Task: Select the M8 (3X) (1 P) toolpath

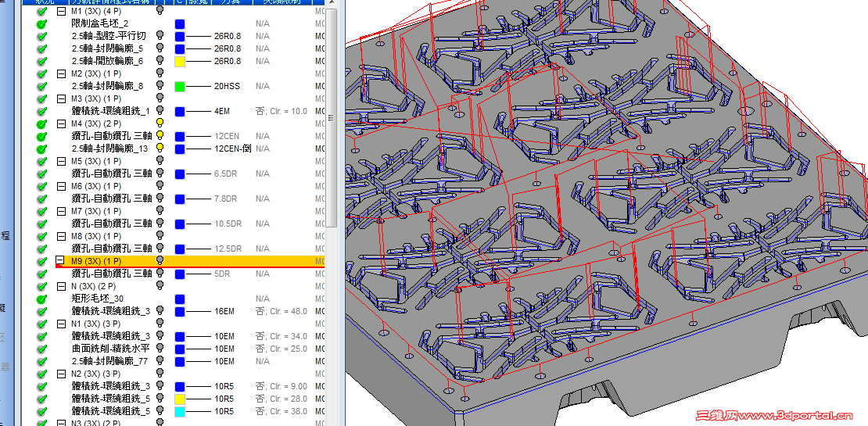Action: point(96,236)
